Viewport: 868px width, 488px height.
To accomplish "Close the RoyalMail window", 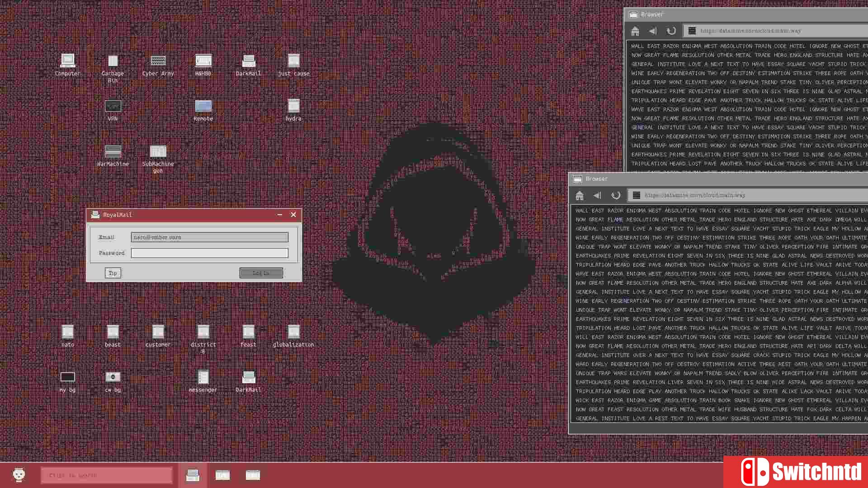I will coord(293,215).
